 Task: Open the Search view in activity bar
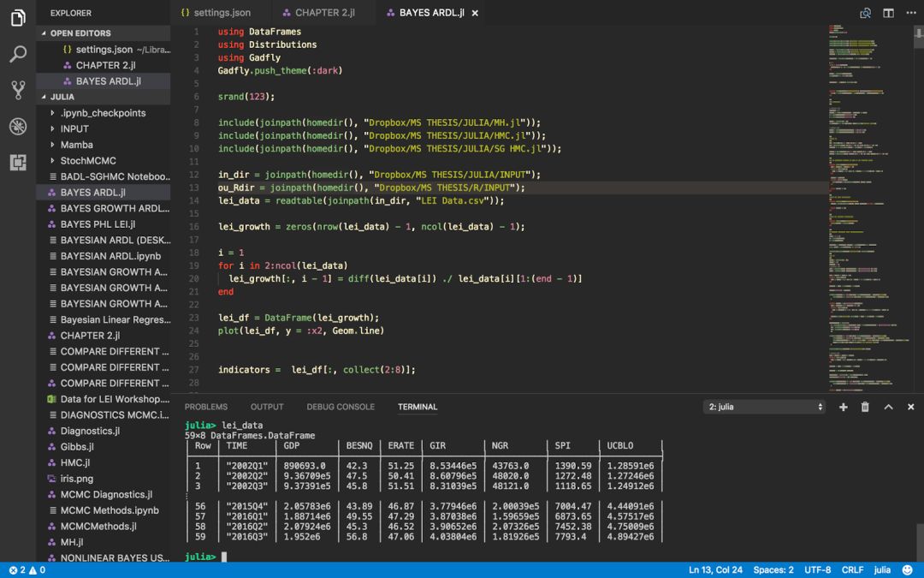[x=18, y=54]
